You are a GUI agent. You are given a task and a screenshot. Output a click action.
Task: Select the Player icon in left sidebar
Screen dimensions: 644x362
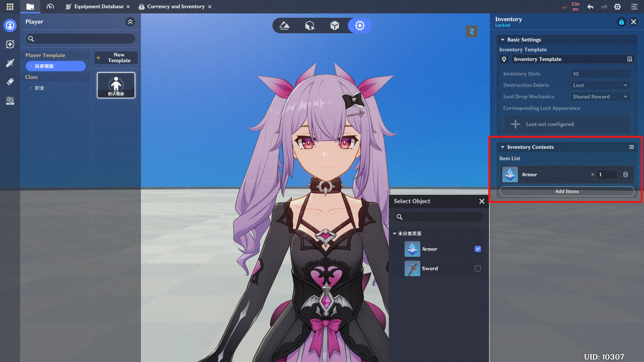point(10,25)
